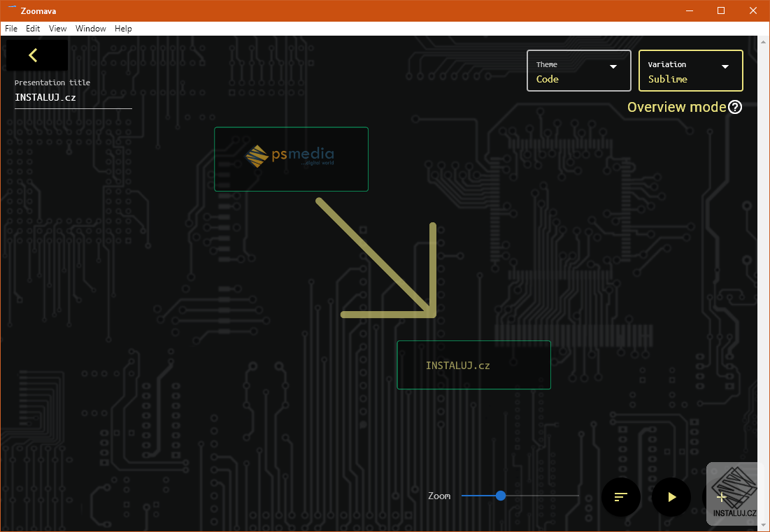
Task: Close the Zoomava window
Action: (753, 10)
